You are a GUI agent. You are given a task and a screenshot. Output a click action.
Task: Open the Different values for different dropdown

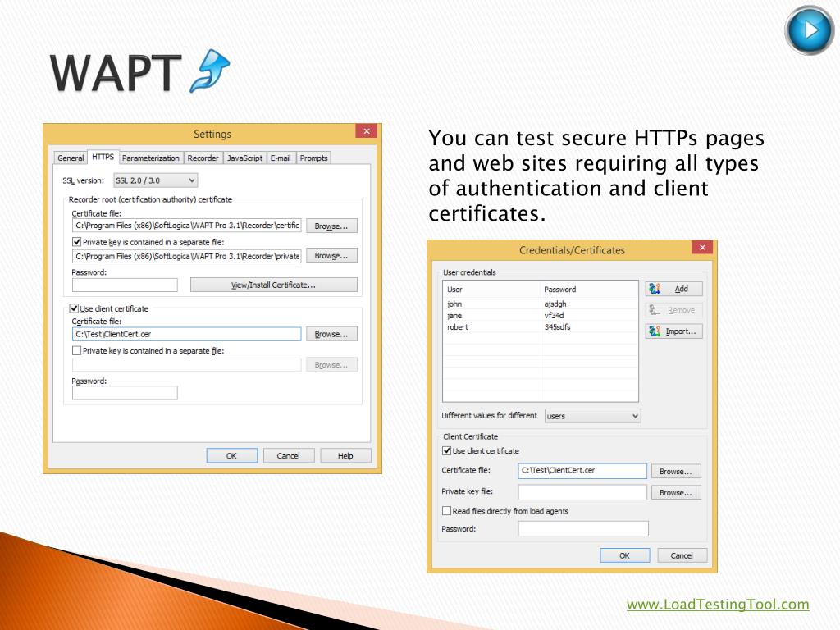tap(592, 416)
